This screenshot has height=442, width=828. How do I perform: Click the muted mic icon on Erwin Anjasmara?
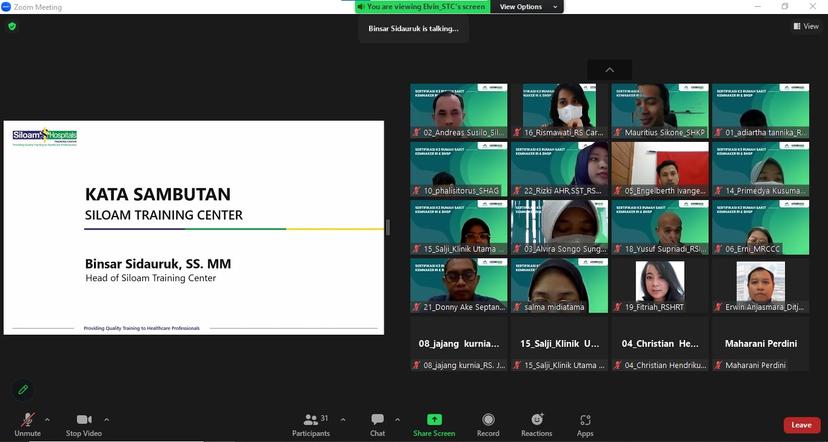coord(718,307)
